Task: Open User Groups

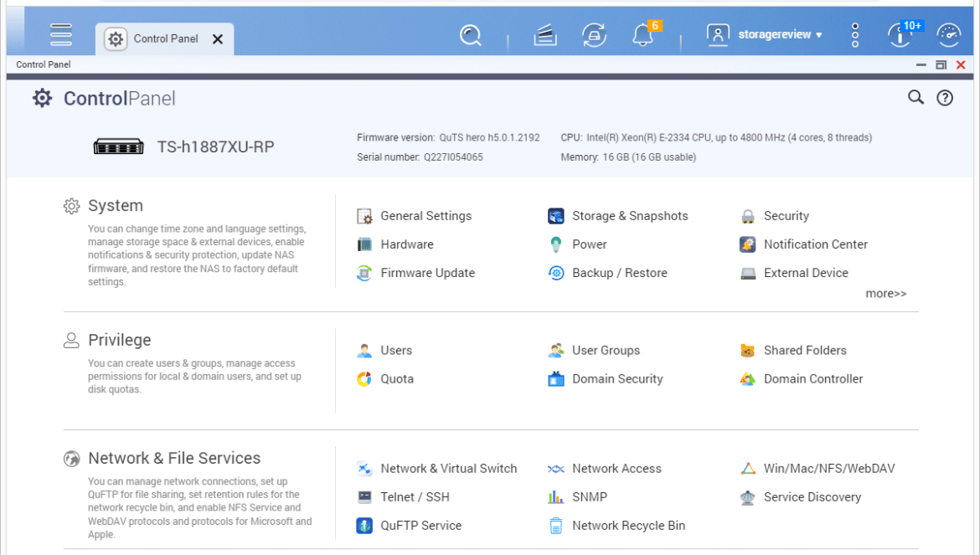Action: tap(606, 350)
